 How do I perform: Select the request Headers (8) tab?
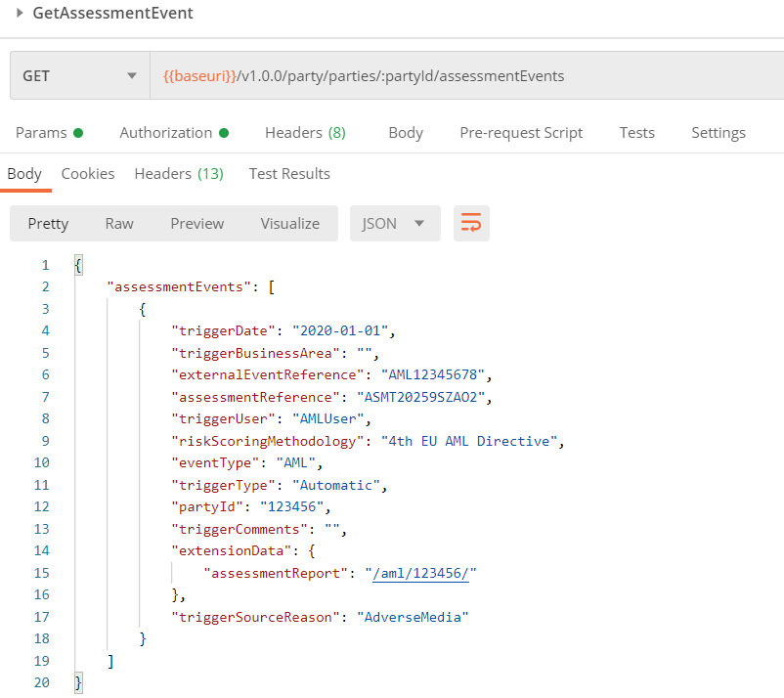(x=305, y=132)
